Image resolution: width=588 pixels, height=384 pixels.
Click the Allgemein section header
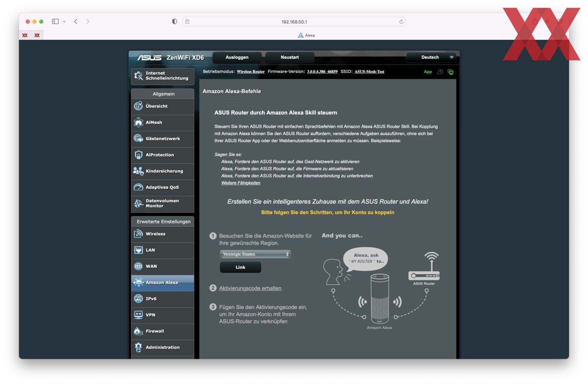pyautogui.click(x=163, y=94)
